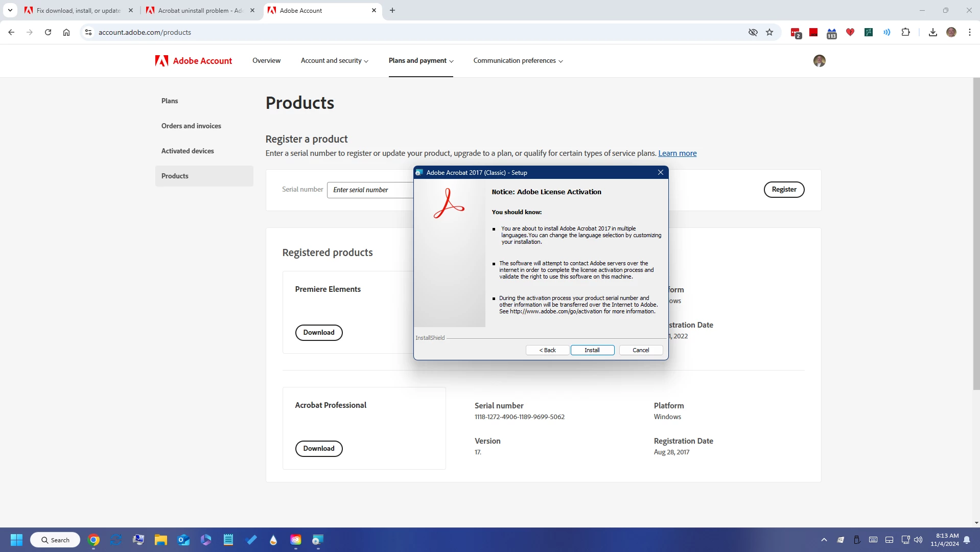This screenshot has height=552, width=980.
Task: Open the user profile avatar on Adobe page
Action: [819, 61]
